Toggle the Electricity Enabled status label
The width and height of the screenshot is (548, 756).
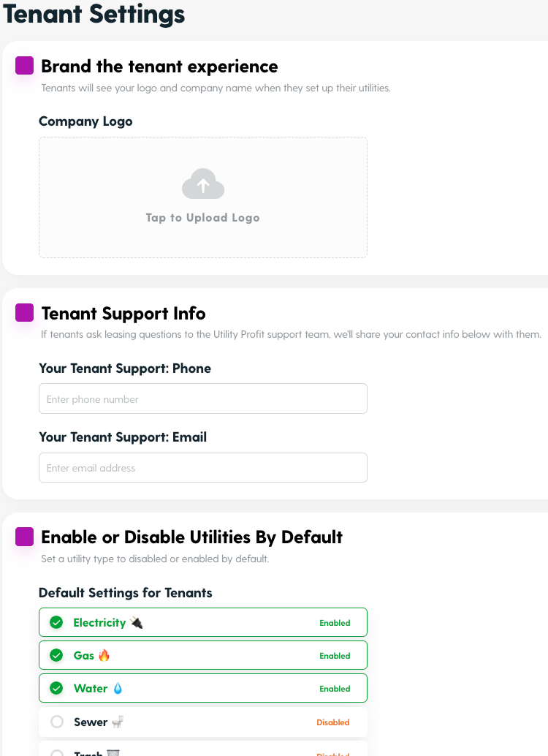tap(335, 623)
